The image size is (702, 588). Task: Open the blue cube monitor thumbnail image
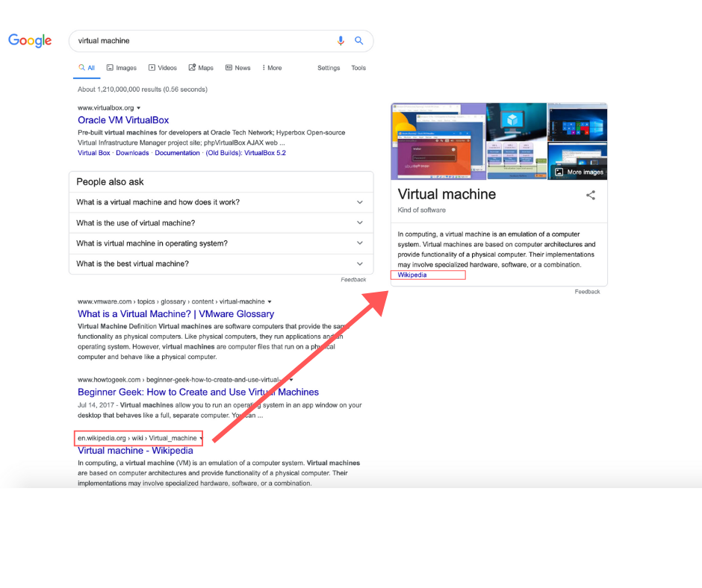click(516, 122)
